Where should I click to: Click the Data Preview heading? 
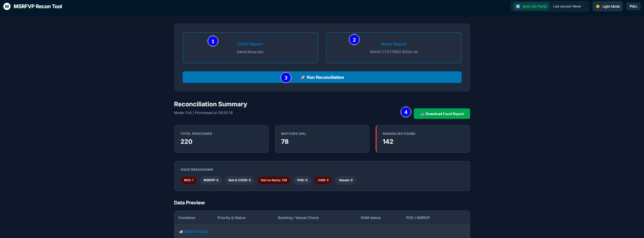coord(189,203)
